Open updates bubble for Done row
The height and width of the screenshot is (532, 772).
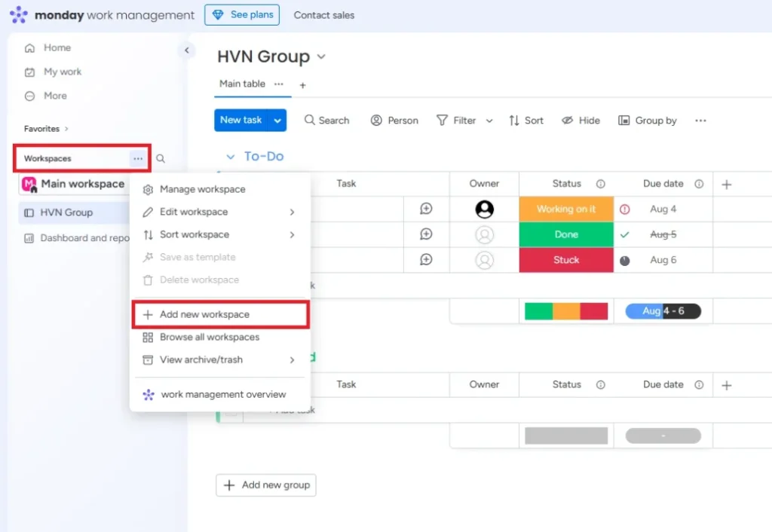(x=427, y=234)
